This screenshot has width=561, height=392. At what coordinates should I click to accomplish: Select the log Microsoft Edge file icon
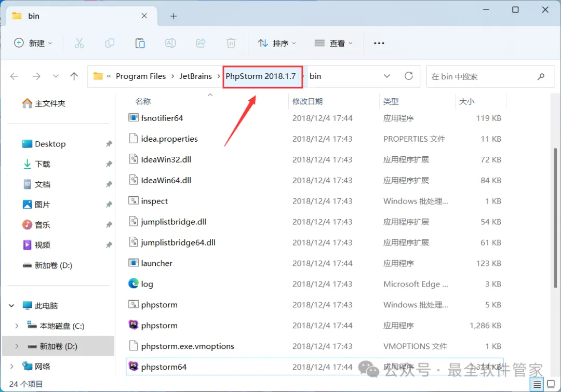[x=133, y=283]
